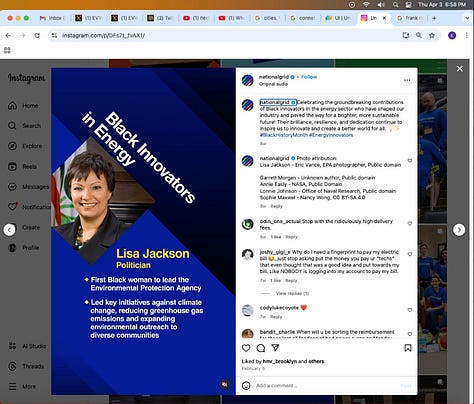Like the Photo attribution comment
The width and height of the screenshot is (474, 404).
410,161
